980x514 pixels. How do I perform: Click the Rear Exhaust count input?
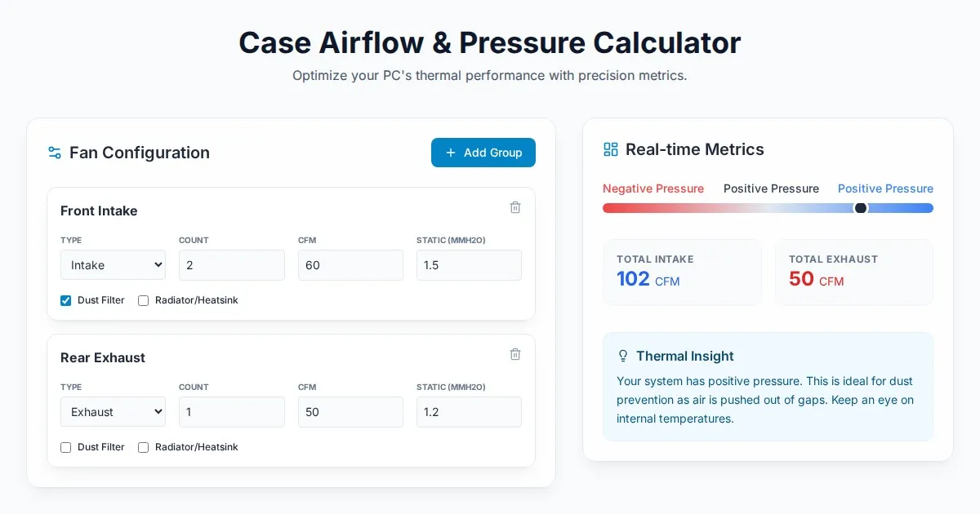(x=231, y=412)
